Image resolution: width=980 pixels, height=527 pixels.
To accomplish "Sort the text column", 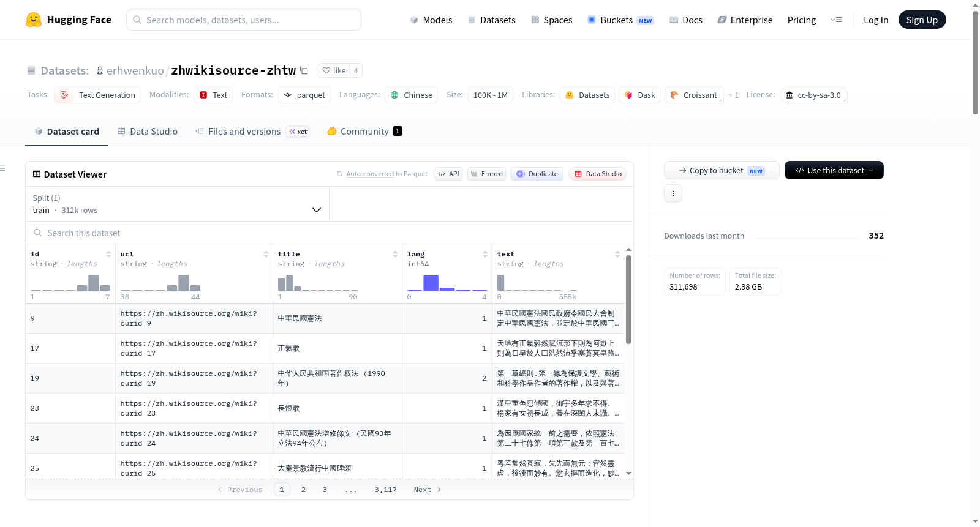I will pos(617,254).
